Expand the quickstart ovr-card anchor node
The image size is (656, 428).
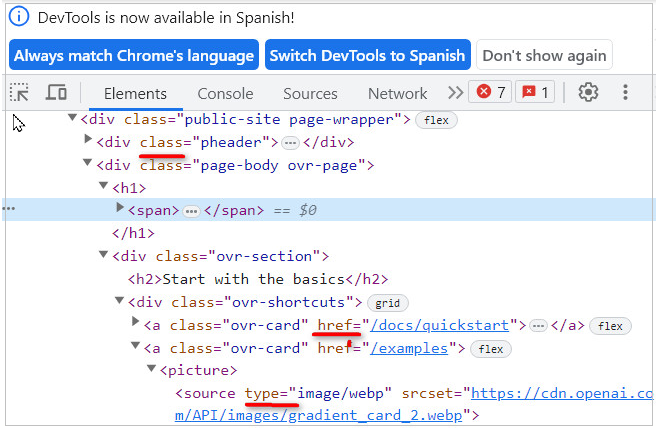136,325
